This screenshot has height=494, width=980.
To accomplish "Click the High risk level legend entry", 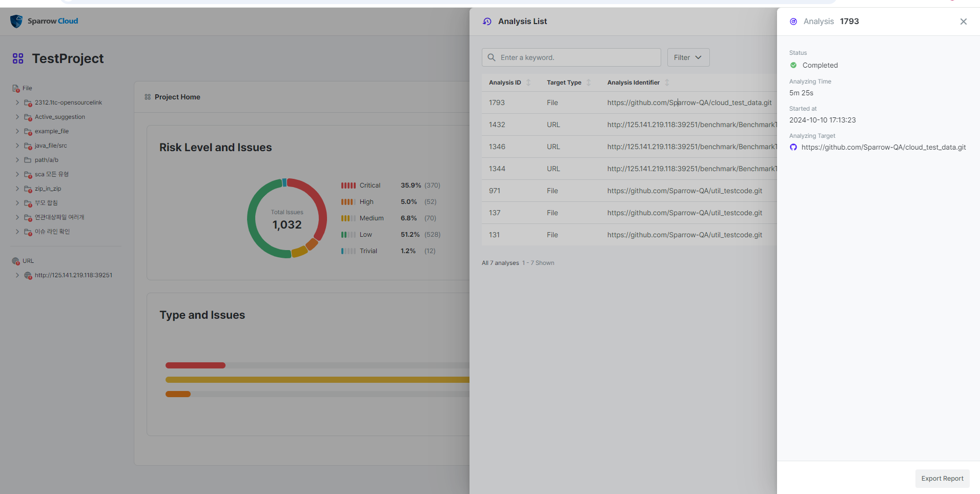I will [389, 202].
